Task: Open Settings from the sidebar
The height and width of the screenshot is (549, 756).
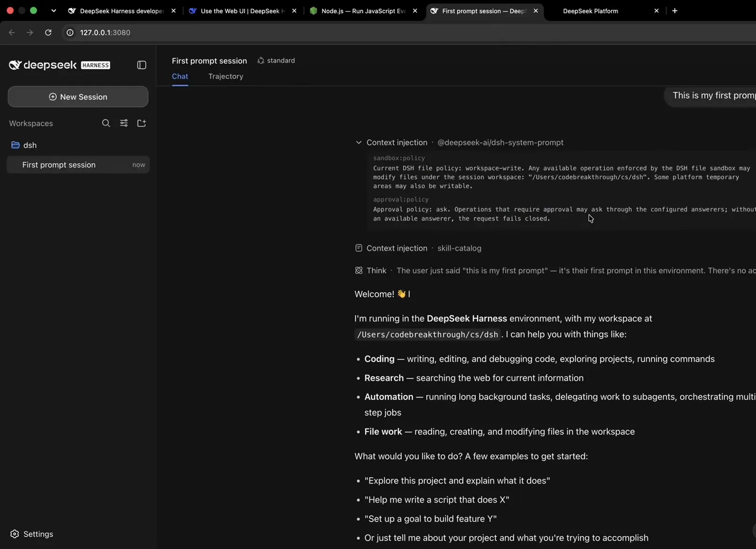Action: (32, 534)
